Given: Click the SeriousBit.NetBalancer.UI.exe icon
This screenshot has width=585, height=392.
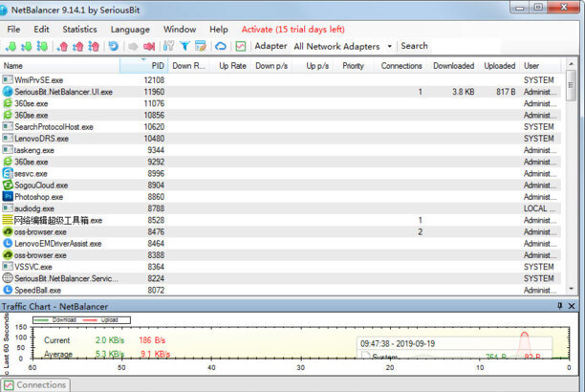Looking at the screenshot, I should (x=8, y=92).
